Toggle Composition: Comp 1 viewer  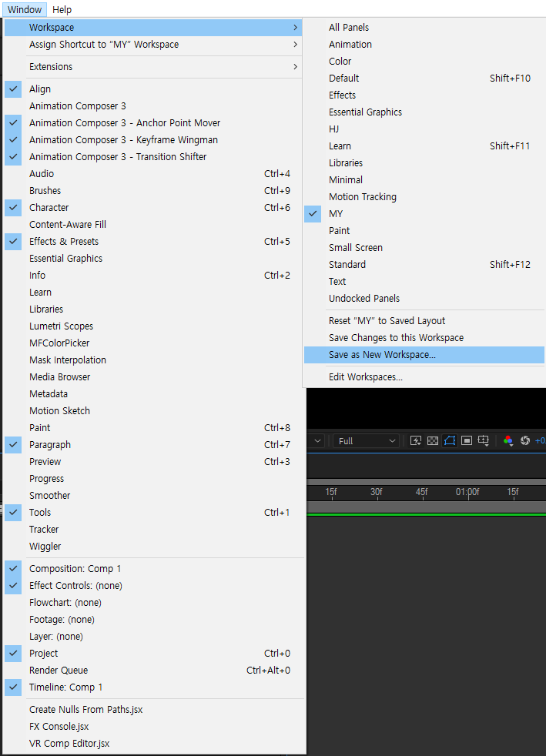click(153, 569)
